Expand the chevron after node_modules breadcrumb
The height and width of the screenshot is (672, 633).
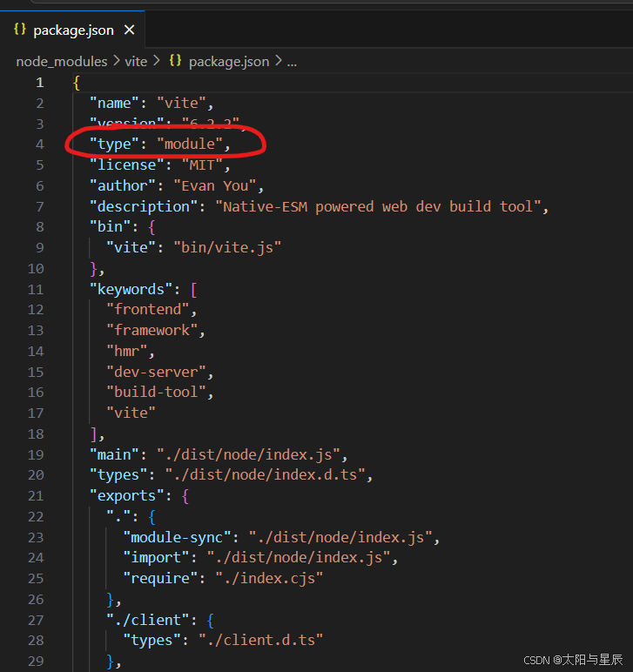116,61
